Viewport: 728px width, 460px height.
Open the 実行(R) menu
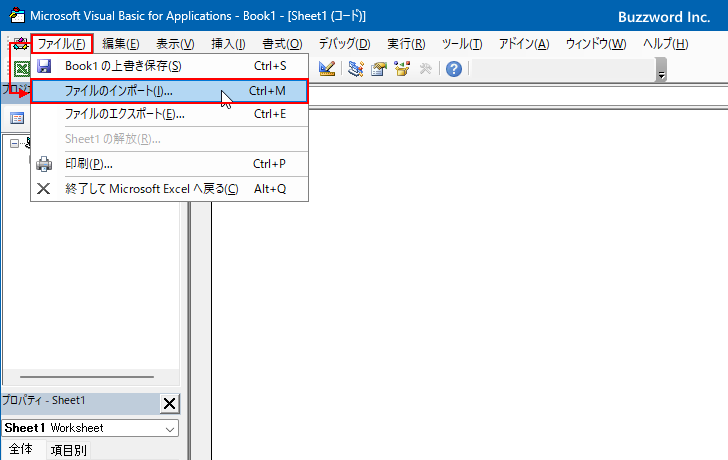[406, 44]
